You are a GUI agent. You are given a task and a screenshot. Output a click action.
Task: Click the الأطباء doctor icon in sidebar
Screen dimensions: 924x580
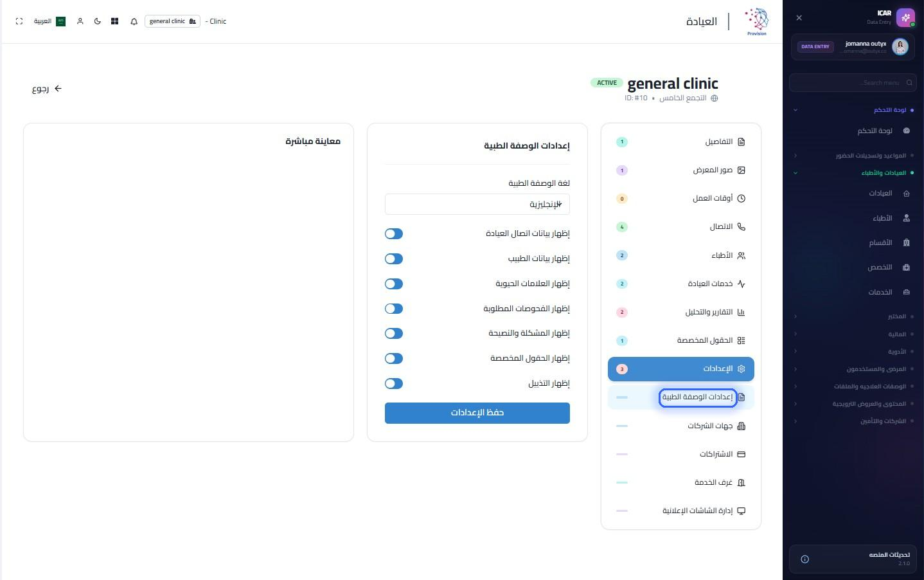point(907,219)
